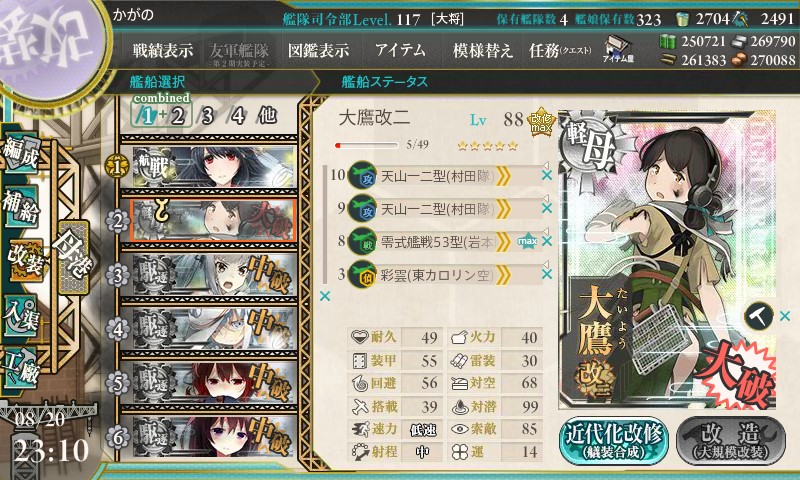Open the 入渠 repair dock sidebar icon
The height and width of the screenshot is (480, 800).
[x=21, y=315]
